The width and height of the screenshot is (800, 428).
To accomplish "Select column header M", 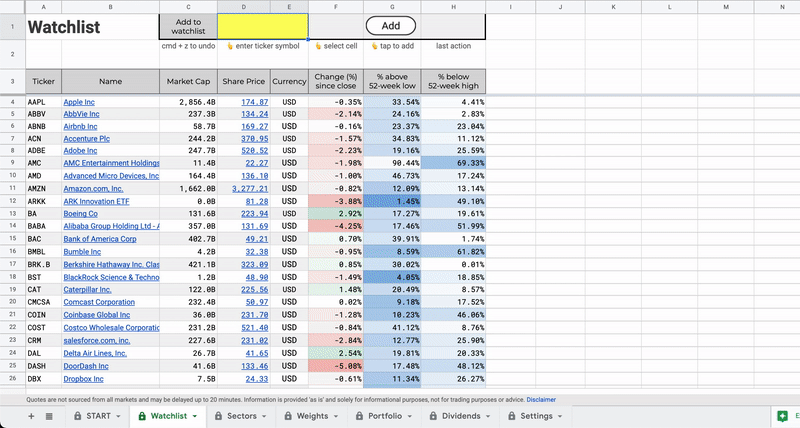I will click(x=726, y=7).
